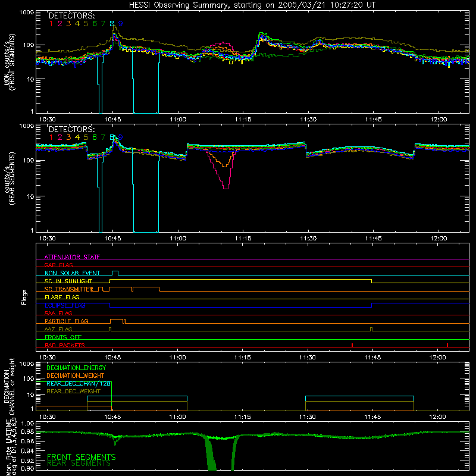This screenshot has width=476, height=476.
Task: Click the SAA_FLAG label
Action: (58, 313)
